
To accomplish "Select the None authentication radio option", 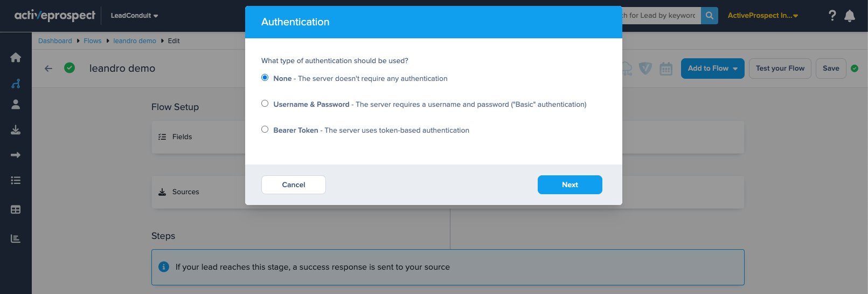I will pos(265,78).
